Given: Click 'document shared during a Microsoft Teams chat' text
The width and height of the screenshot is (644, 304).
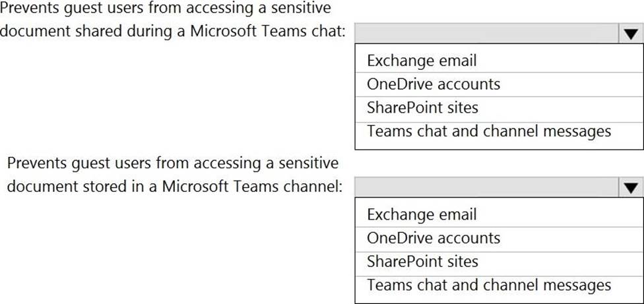Looking at the screenshot, I should click(x=173, y=33).
